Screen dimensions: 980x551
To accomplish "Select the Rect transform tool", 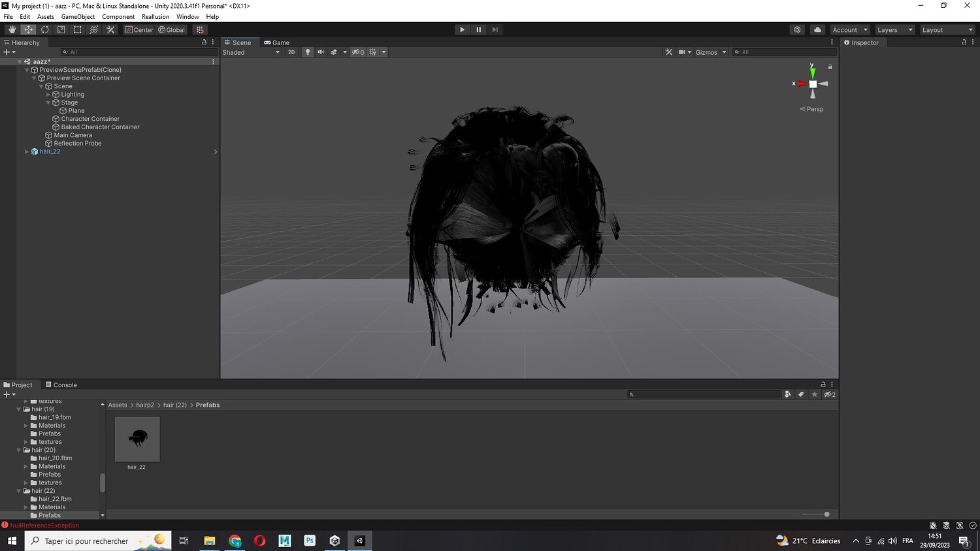I will [x=77, y=29].
